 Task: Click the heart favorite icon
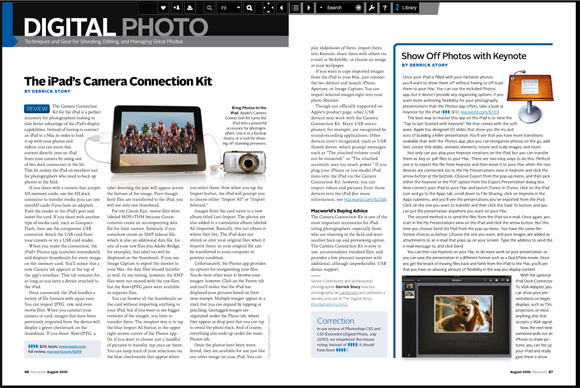tap(163, 8)
